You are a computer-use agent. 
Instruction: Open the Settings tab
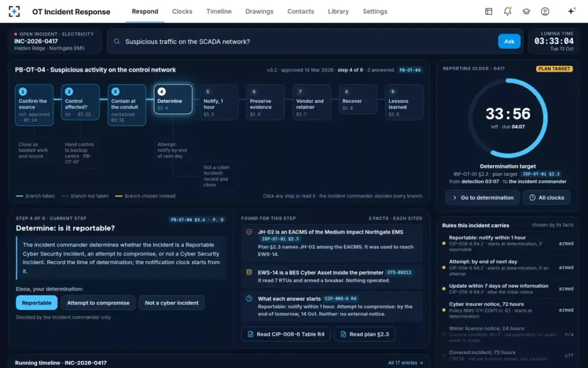point(375,11)
